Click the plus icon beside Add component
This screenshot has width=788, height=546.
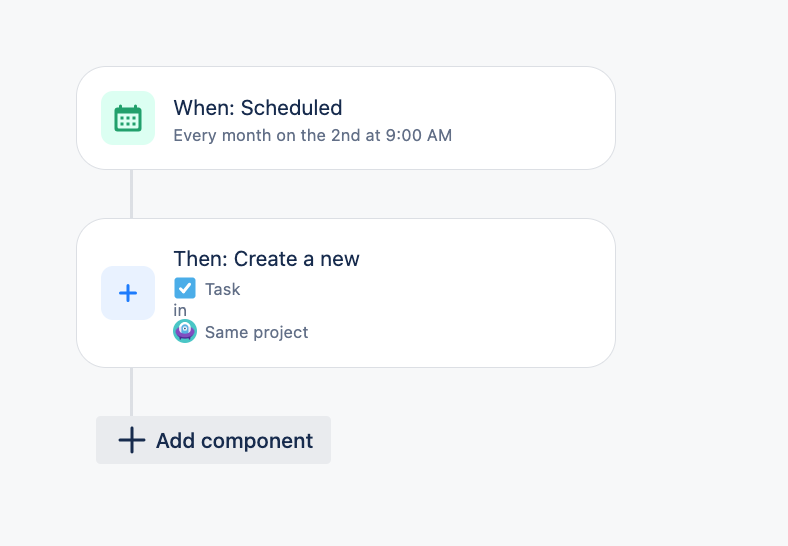pyautogui.click(x=132, y=440)
